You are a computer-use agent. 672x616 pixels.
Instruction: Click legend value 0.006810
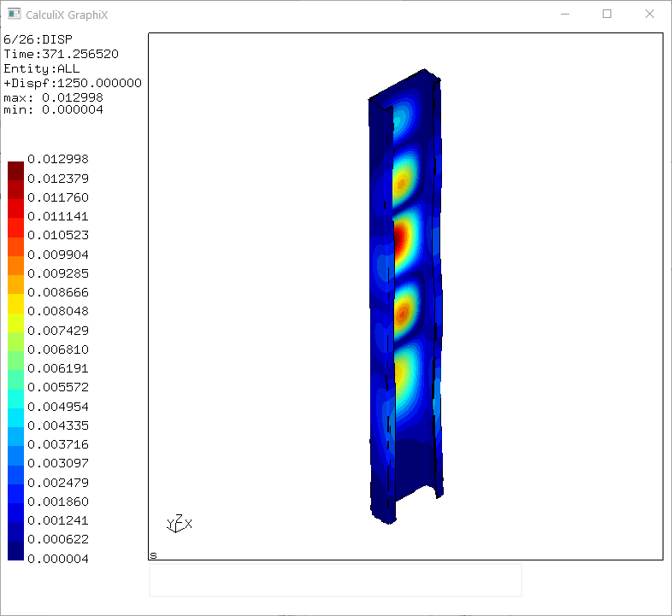pos(58,349)
